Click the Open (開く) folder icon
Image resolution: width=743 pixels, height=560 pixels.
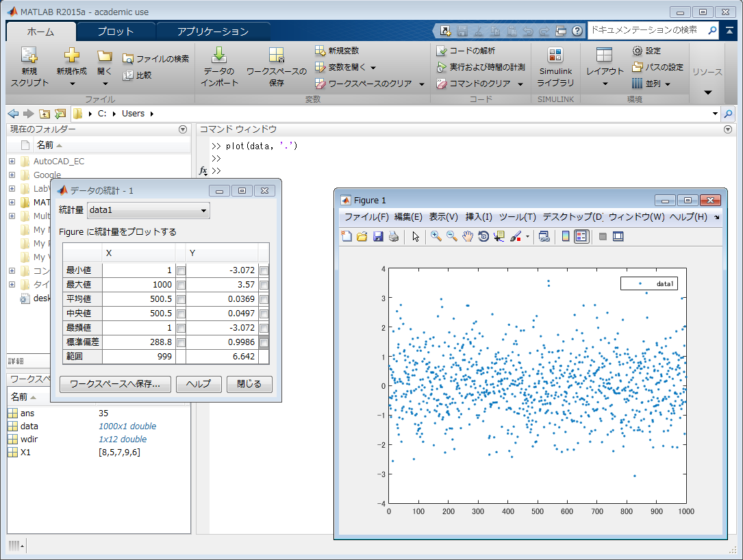click(x=104, y=56)
